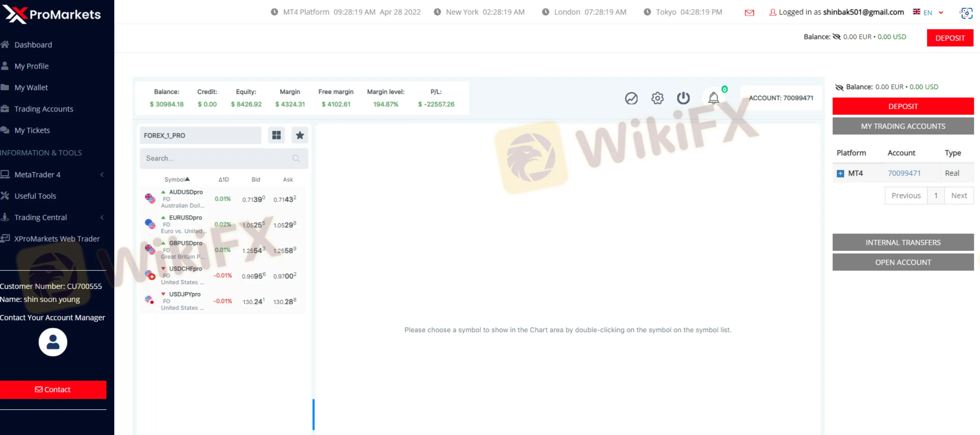Screen dimensions: 980x435
Task: Click the AUDUSDpro flag icon
Action: pyautogui.click(x=150, y=198)
